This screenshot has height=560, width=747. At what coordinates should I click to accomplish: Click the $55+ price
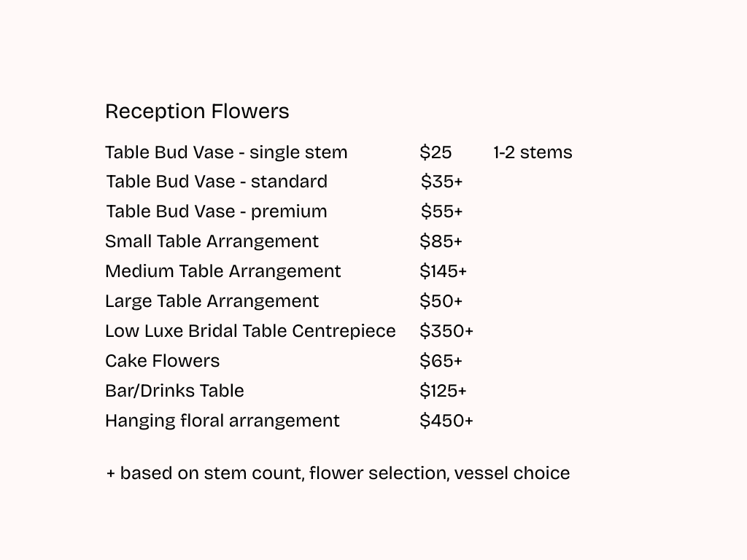(x=441, y=211)
